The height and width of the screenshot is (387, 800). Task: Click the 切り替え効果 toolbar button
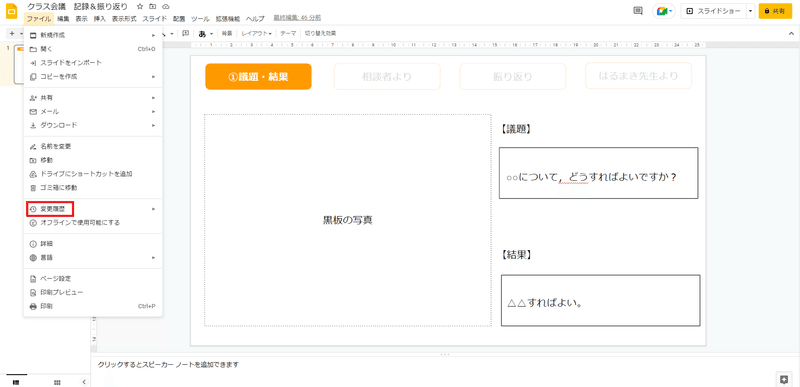coord(320,34)
